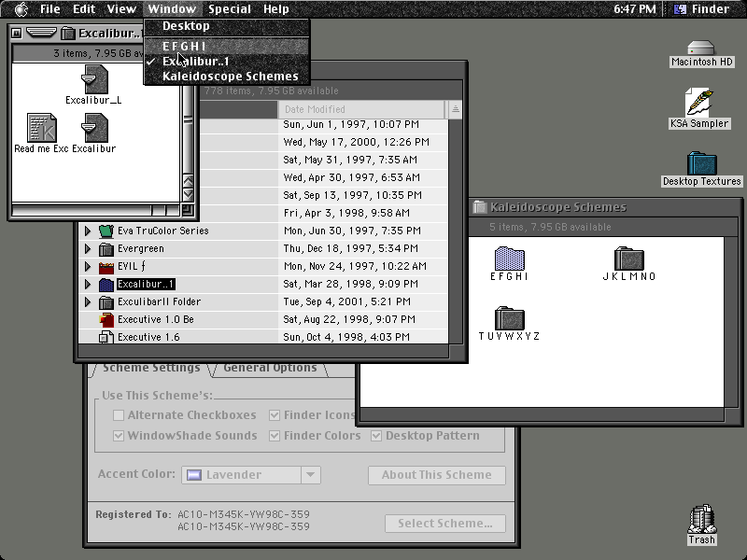
Task: Select the Evergreen row name
Action: pos(141,248)
